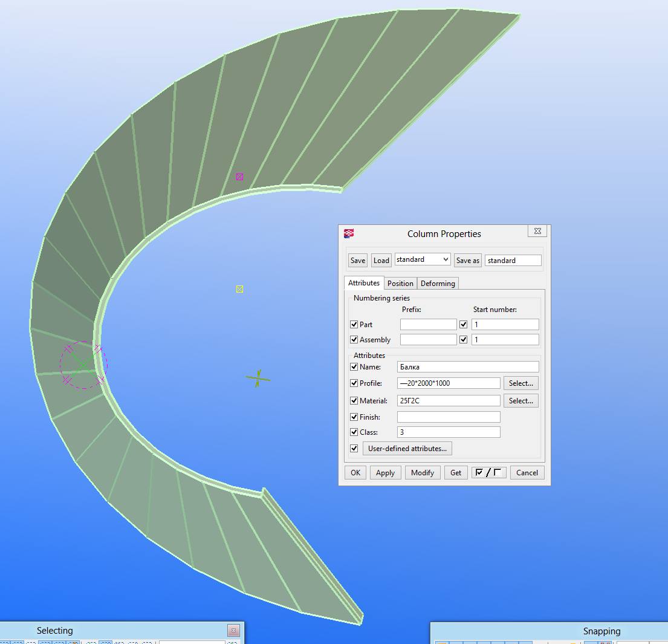Open the standard saved-settings dropdown
668x644 pixels.
point(422,259)
